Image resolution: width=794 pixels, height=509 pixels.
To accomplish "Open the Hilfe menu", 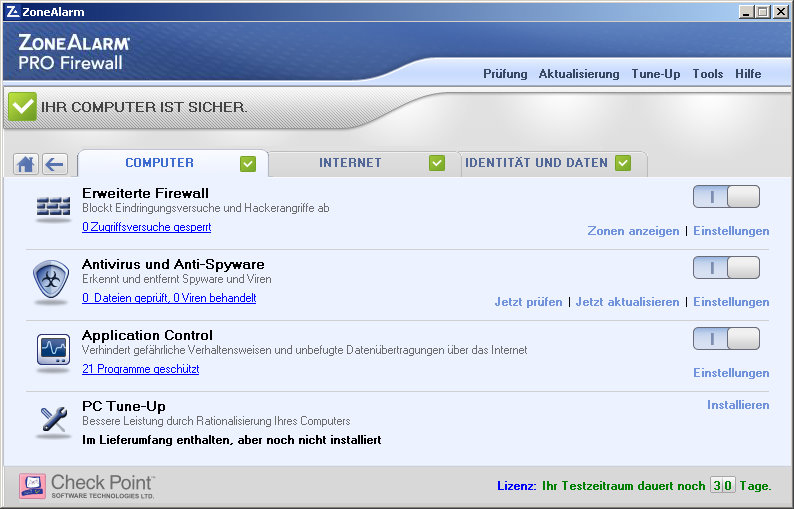I will (748, 74).
